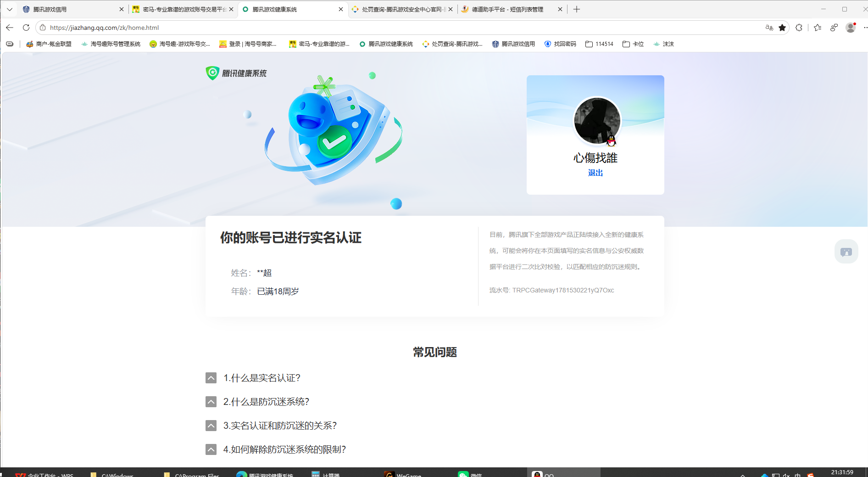Open the 腾讯游戏健康系统 bookmark
The image size is (868, 477).
click(x=386, y=44)
